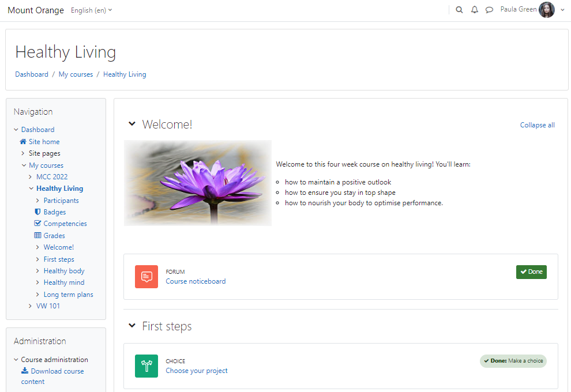
Task: Open the English (en) language dropdown
Action: coord(91,10)
